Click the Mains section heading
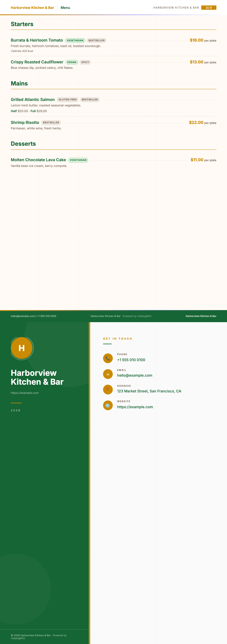 coord(19,83)
